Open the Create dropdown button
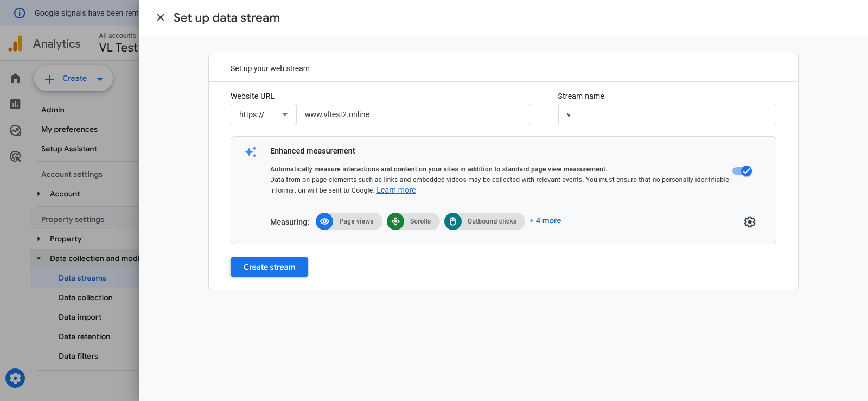 pos(74,79)
